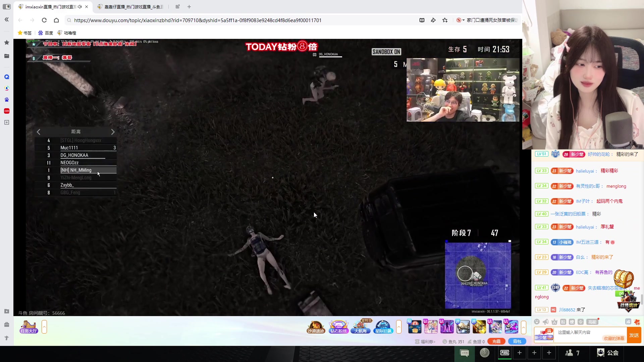The height and width of the screenshot is (362, 644).
Task: Go to the browser home page
Action: click(56, 20)
